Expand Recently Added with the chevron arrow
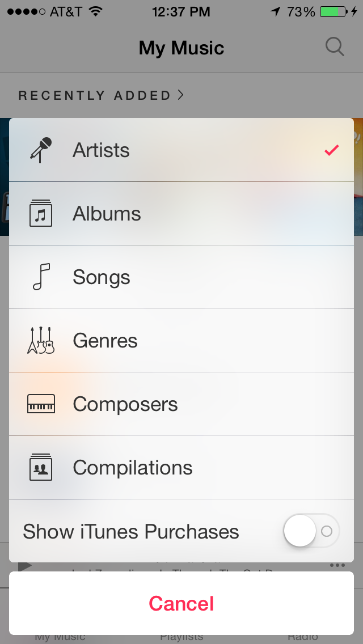The image size is (363, 644). 180,95
